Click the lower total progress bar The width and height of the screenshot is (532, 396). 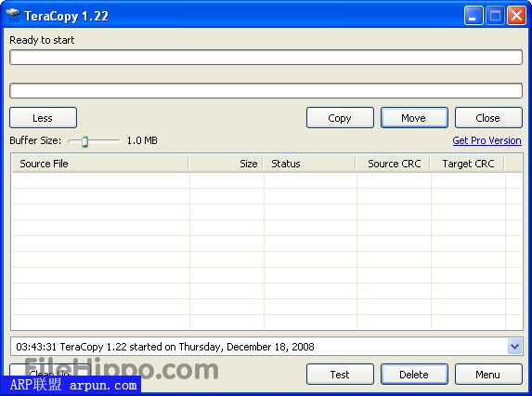pyautogui.click(x=266, y=91)
